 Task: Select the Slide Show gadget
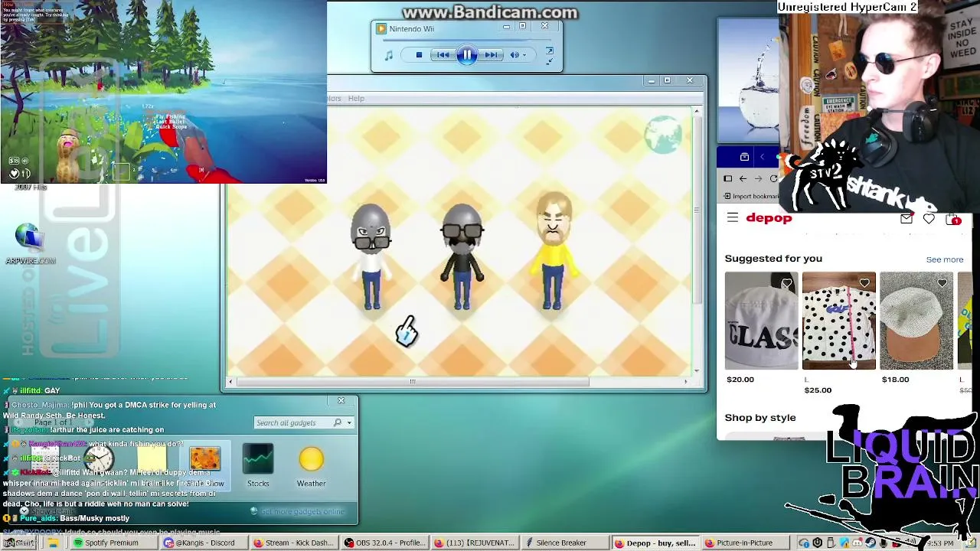tap(205, 465)
